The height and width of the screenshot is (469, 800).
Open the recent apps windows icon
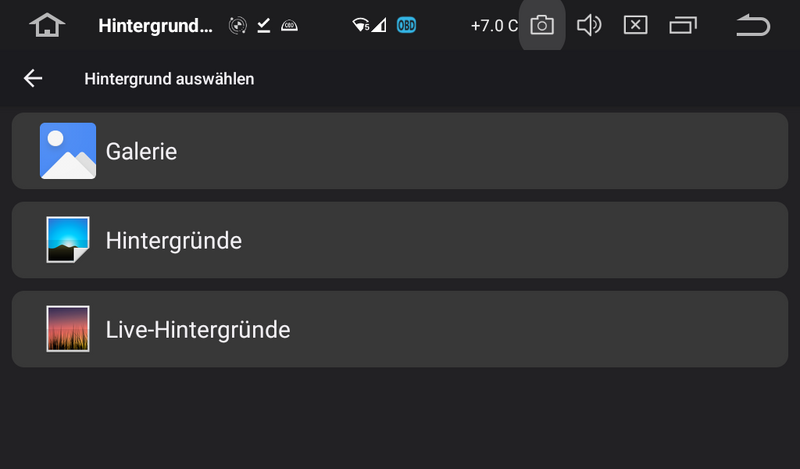coord(683,26)
